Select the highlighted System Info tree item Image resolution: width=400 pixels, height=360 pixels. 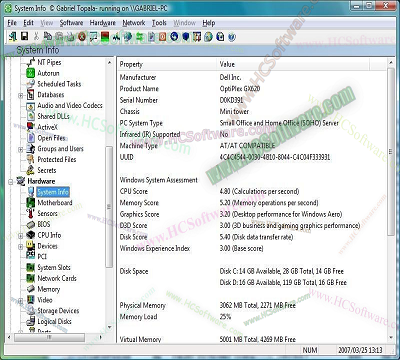click(53, 192)
